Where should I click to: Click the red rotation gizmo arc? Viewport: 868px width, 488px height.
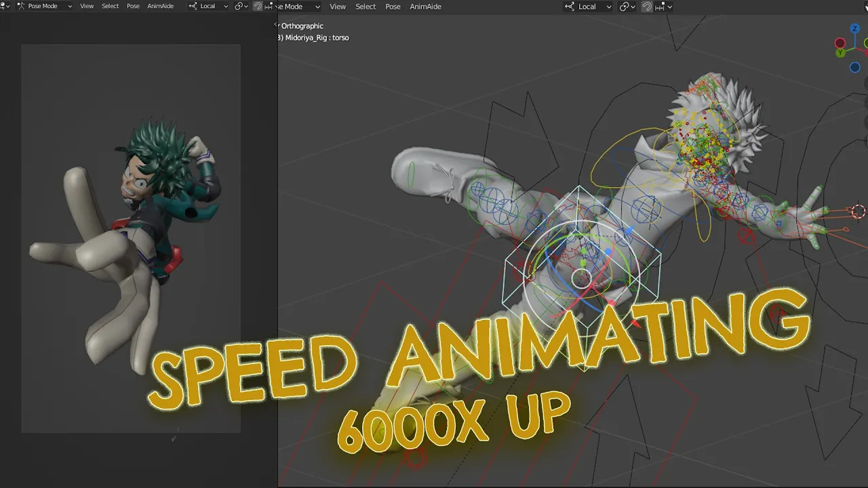tap(600, 298)
